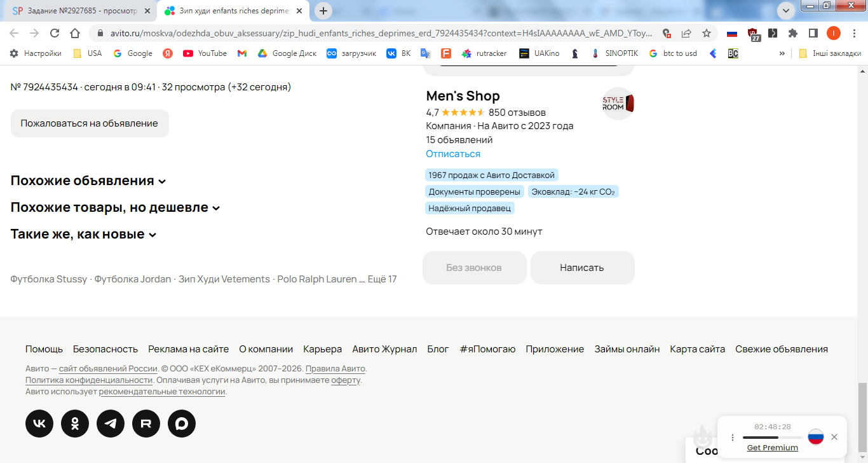
Task: Open the Yandex bookmark icon
Action: coord(168,53)
